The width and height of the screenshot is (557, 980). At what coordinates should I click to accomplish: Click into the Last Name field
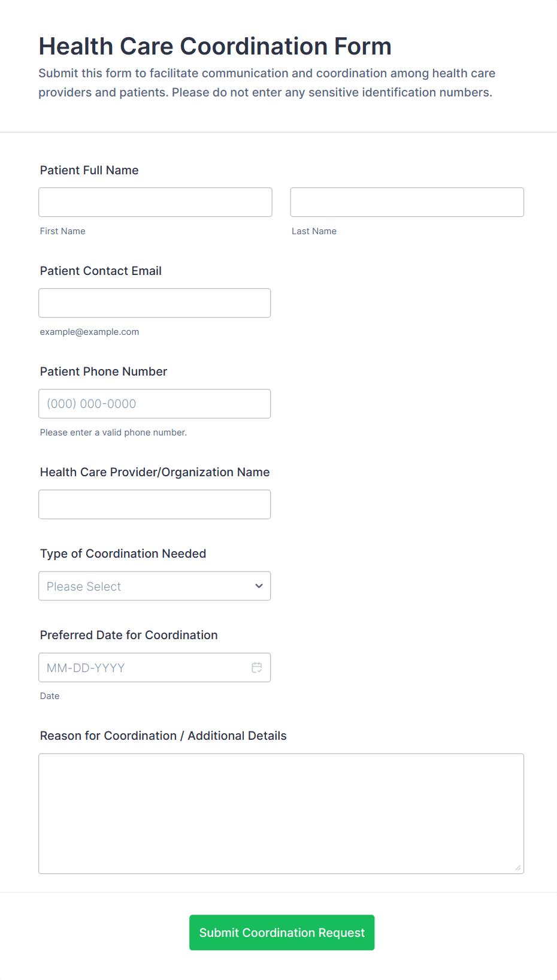[x=407, y=202]
